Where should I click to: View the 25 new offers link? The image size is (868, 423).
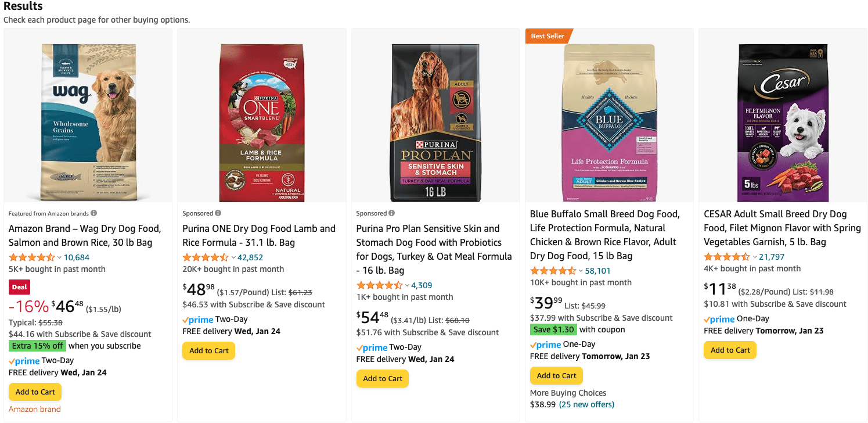point(586,404)
